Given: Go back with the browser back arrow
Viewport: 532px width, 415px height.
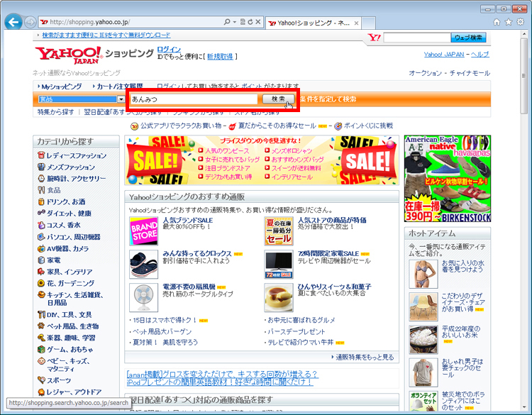Looking at the screenshot, I should point(13,23).
